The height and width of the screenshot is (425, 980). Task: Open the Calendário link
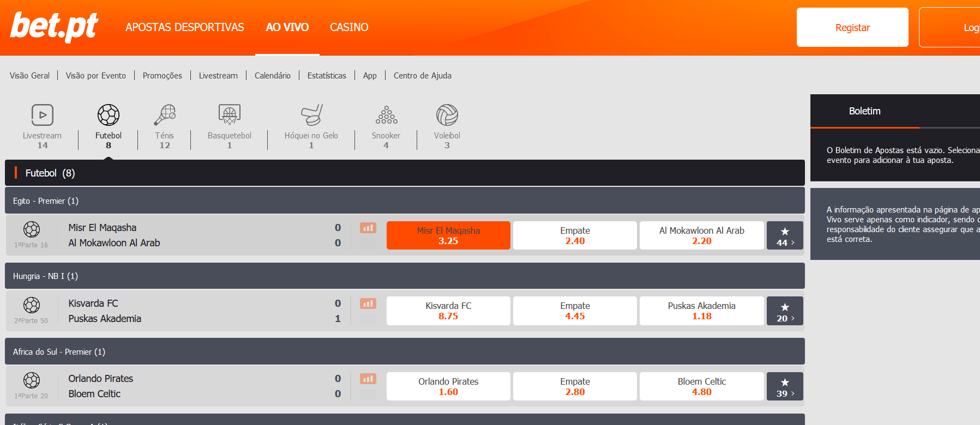click(x=273, y=76)
